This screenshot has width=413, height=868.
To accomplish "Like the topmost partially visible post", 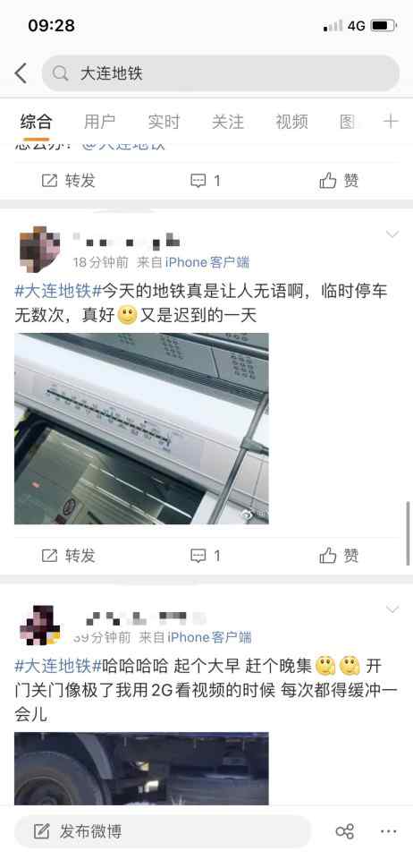I will pyautogui.click(x=339, y=181).
